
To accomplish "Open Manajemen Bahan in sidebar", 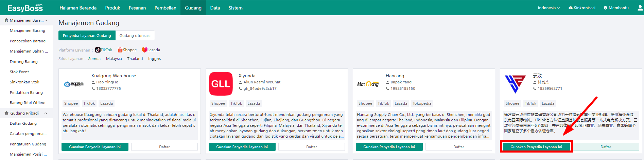I will [x=29, y=51].
